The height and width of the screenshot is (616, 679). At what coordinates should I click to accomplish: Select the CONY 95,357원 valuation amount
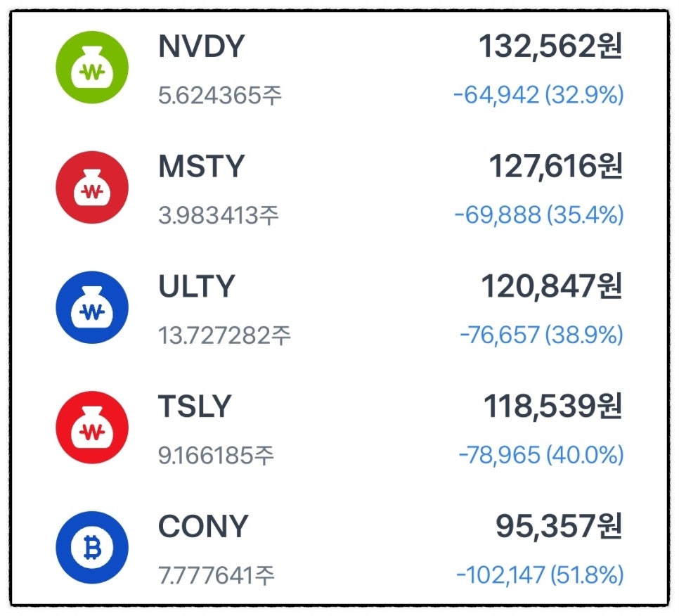pyautogui.click(x=560, y=526)
